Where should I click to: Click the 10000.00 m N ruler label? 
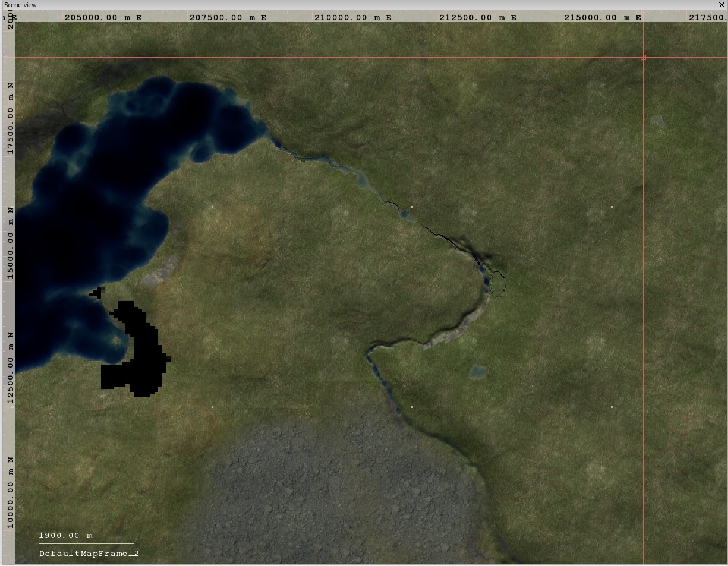[x=10, y=492]
